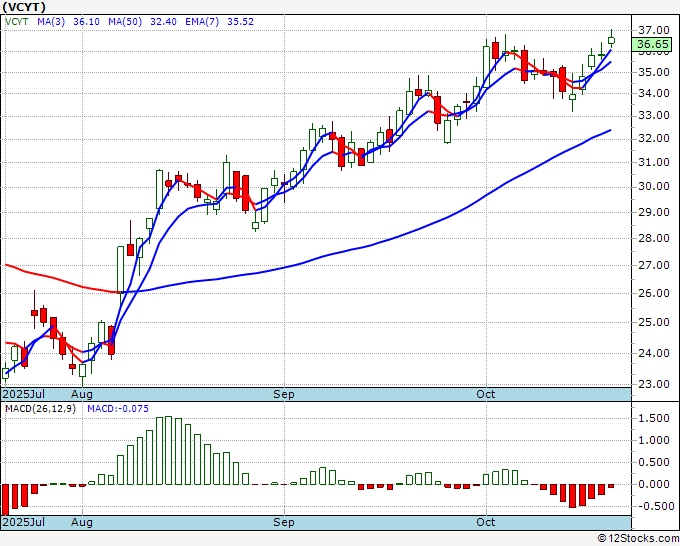
Task: Click 2025Jul on the MACD panel axis
Action: tap(24, 522)
